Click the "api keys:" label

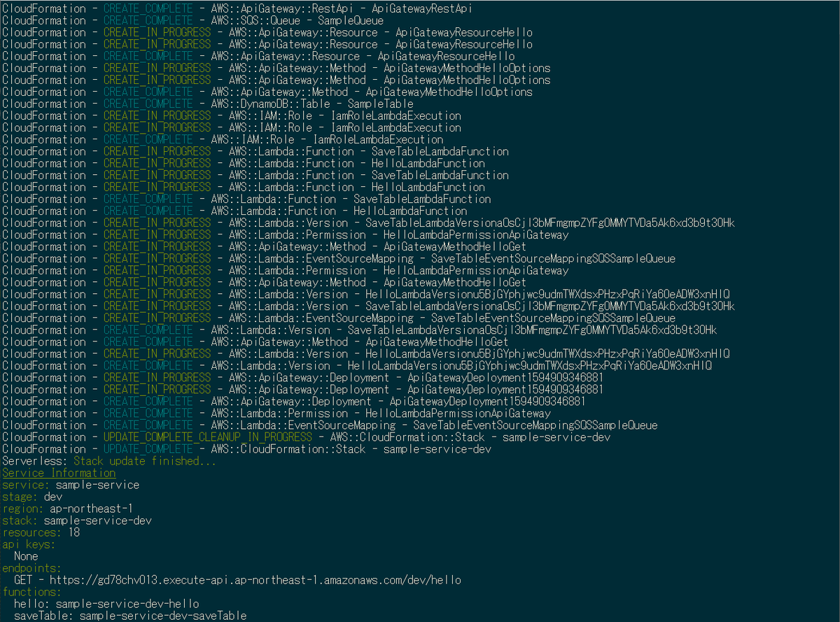tap(29, 544)
